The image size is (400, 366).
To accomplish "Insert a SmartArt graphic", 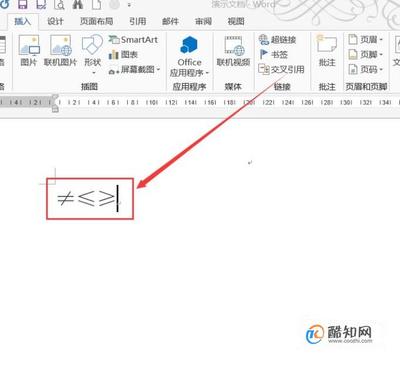I will click(x=133, y=40).
